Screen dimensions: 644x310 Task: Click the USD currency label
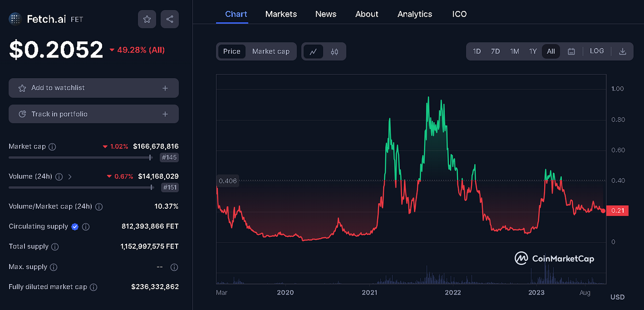coord(617,297)
